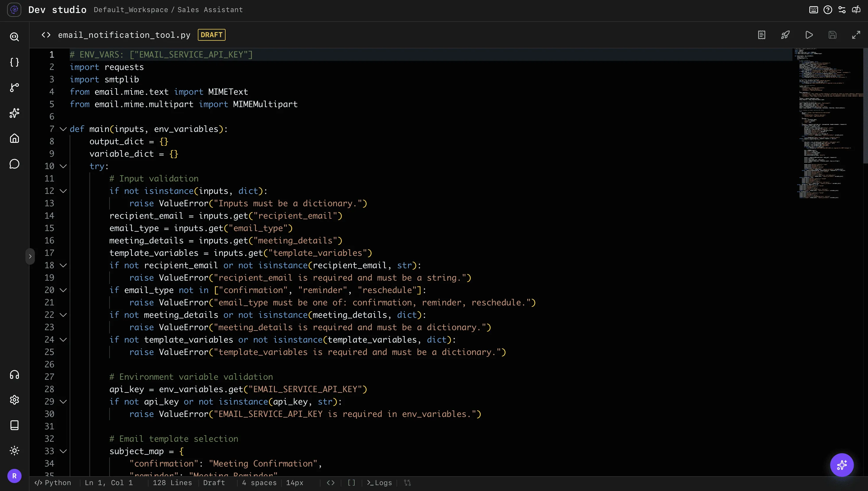Collapse the fold chevron at line 24
Viewport: 868px width, 491px height.
[x=63, y=340]
